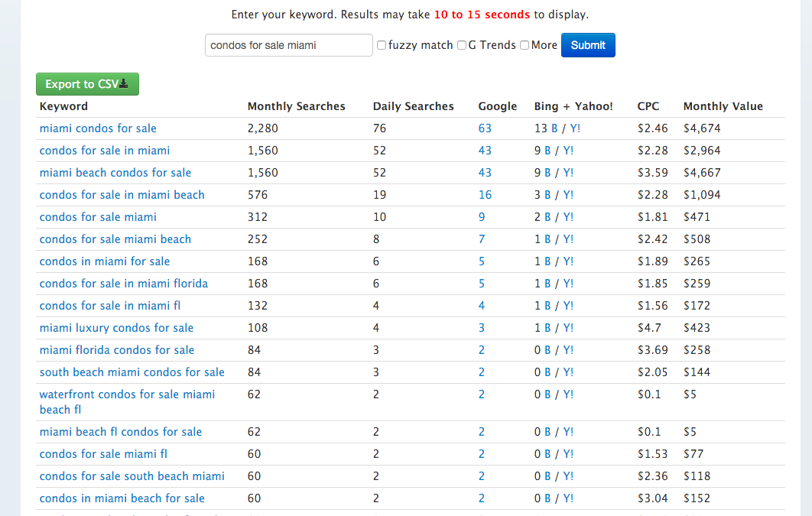
Task: Select 'condos for sale in miami fl' link
Action: click(110, 307)
